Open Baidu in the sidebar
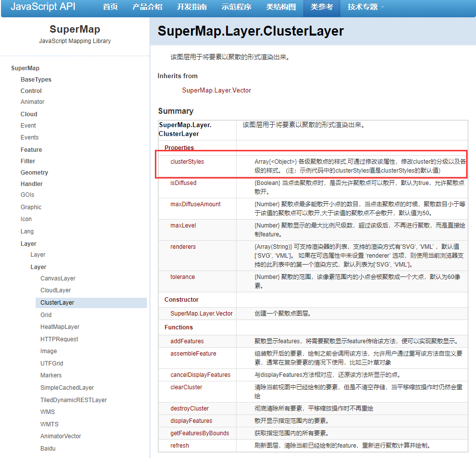 click(48, 449)
